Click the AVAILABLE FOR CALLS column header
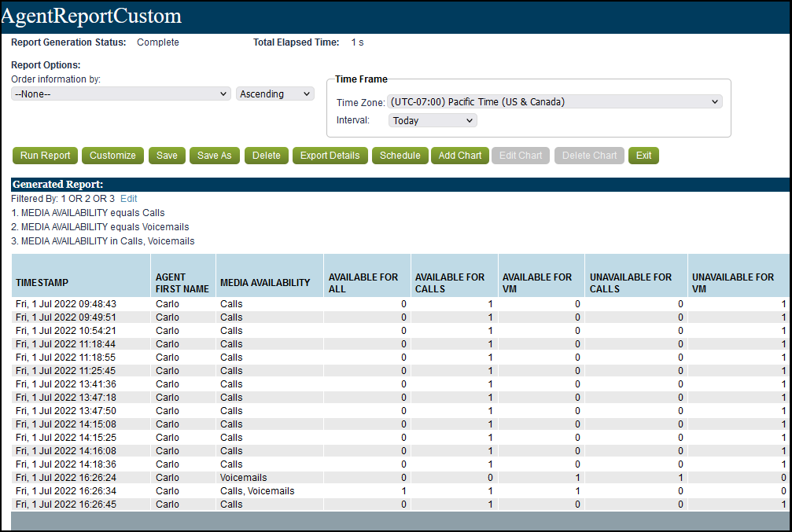Viewport: 792px width, 532px height. tap(455, 276)
